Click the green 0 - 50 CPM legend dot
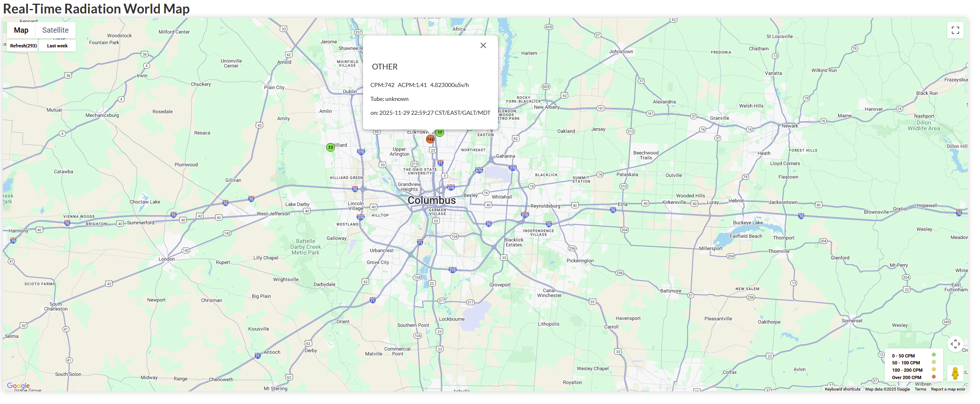The height and width of the screenshot is (404, 980). coord(934,355)
